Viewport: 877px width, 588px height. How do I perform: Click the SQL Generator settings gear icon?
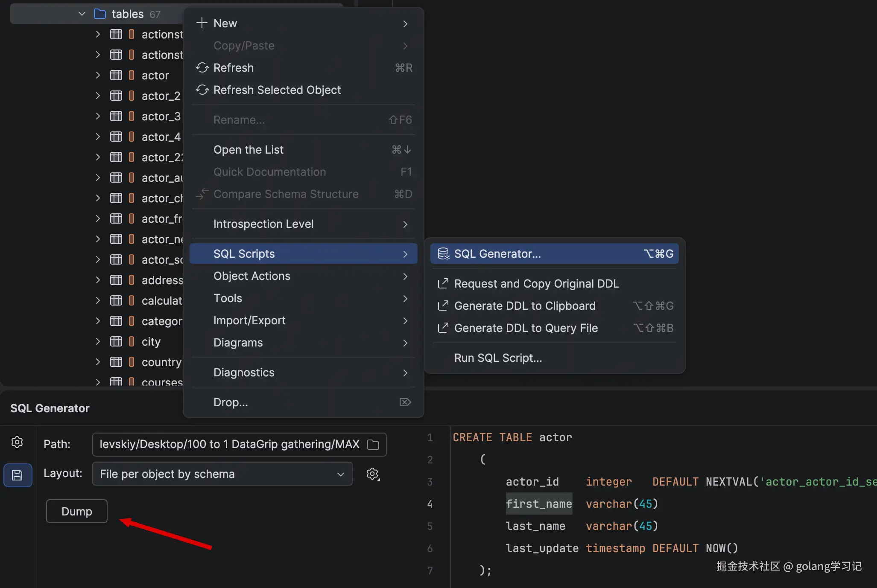click(x=17, y=442)
